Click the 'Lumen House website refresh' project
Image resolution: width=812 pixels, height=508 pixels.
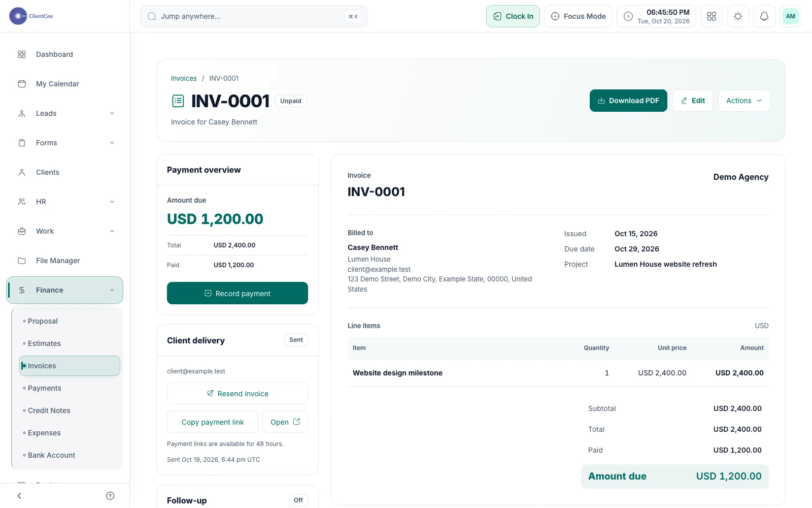666,264
